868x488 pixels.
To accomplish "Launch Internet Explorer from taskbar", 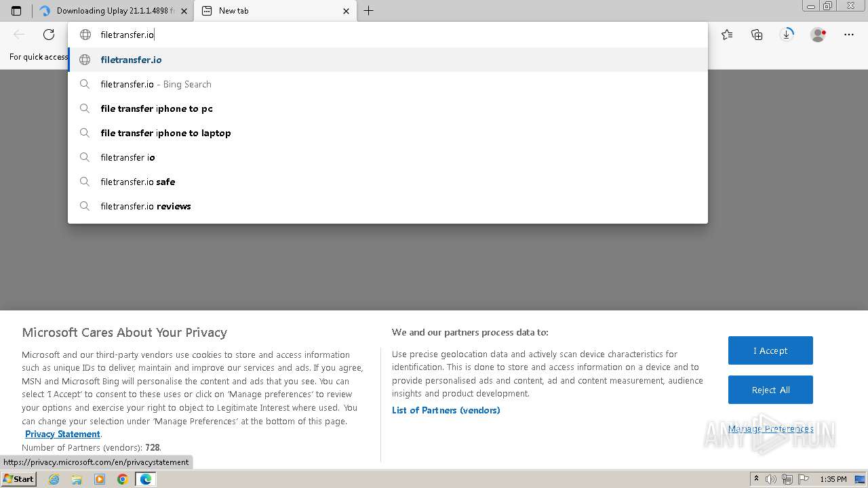I will pos(54,479).
